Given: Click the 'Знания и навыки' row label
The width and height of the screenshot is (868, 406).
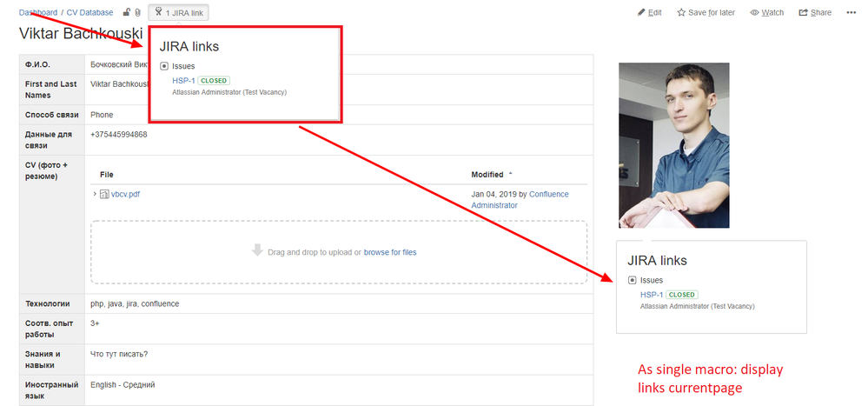Looking at the screenshot, I should pos(43,359).
